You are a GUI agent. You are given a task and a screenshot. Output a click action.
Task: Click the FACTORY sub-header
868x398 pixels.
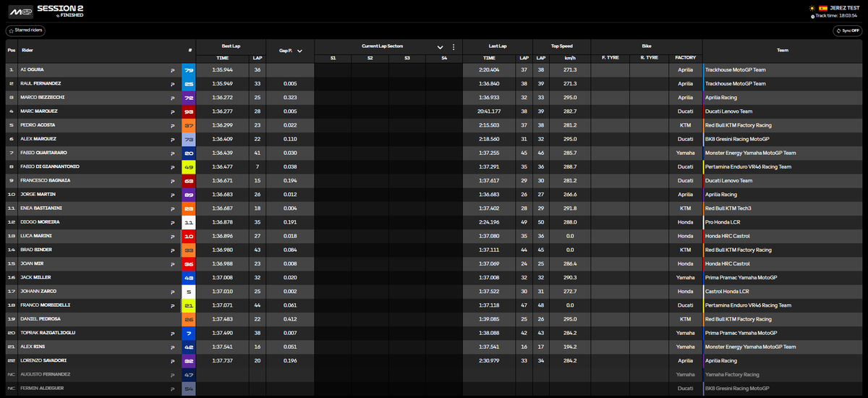pyautogui.click(x=686, y=57)
